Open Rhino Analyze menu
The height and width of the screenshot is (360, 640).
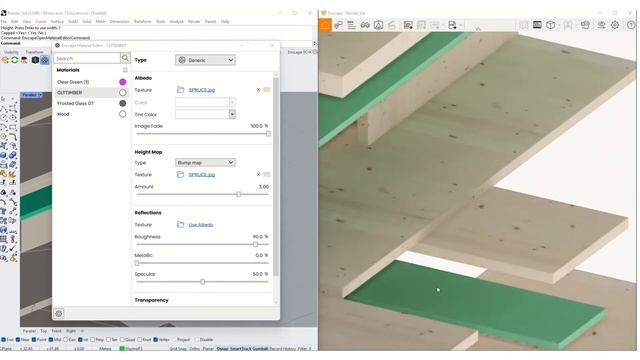(176, 21)
